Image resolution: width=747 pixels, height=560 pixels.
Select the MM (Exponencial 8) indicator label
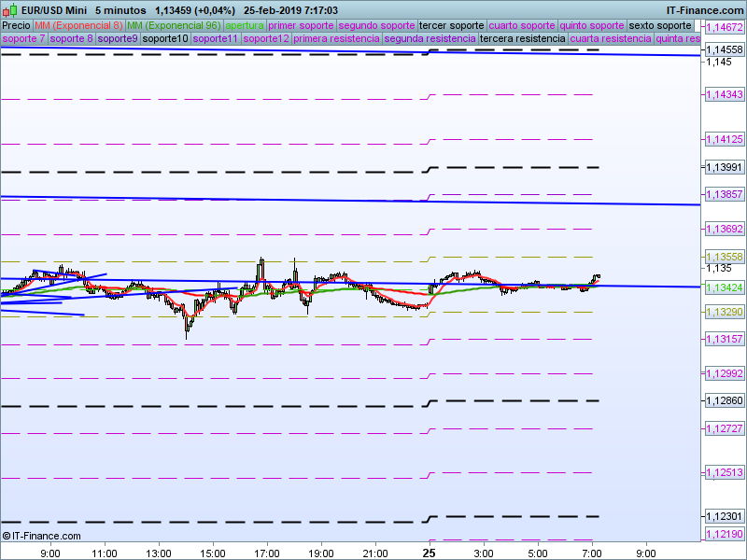pyautogui.click(x=78, y=25)
